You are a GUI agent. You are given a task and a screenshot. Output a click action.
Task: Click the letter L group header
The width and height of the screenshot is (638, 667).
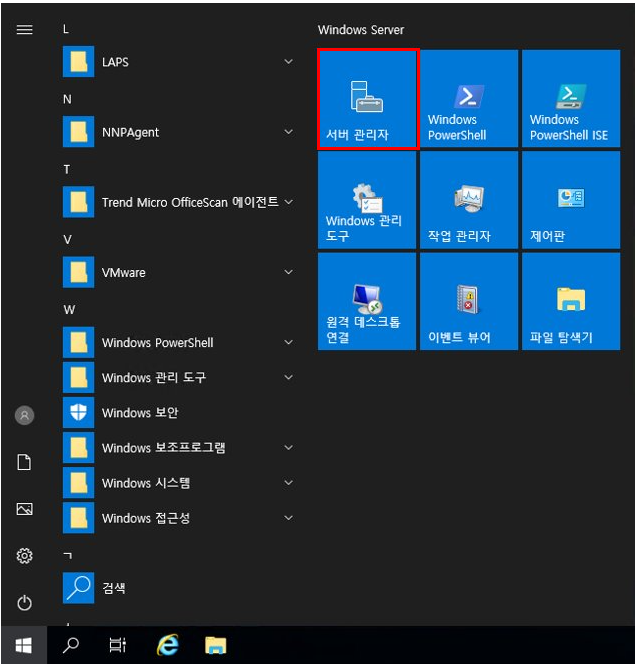66,29
